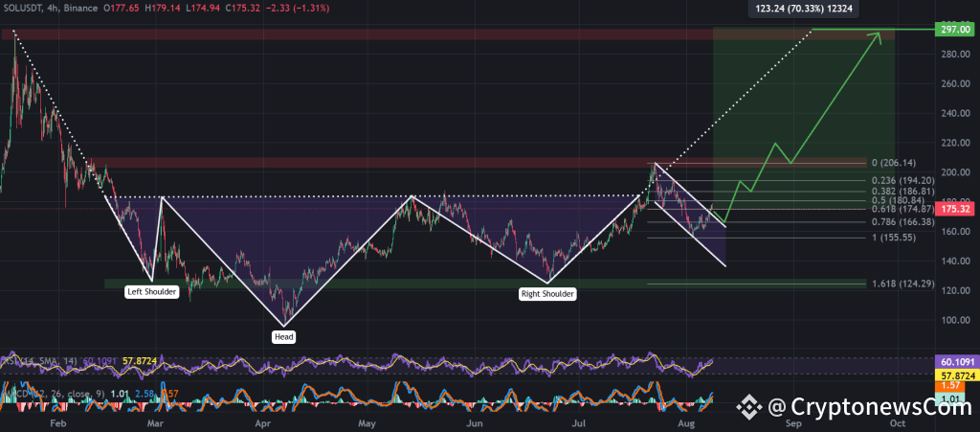Select the Fibonacci 1 (155.55) level label
980x432 pixels.
coord(894,238)
